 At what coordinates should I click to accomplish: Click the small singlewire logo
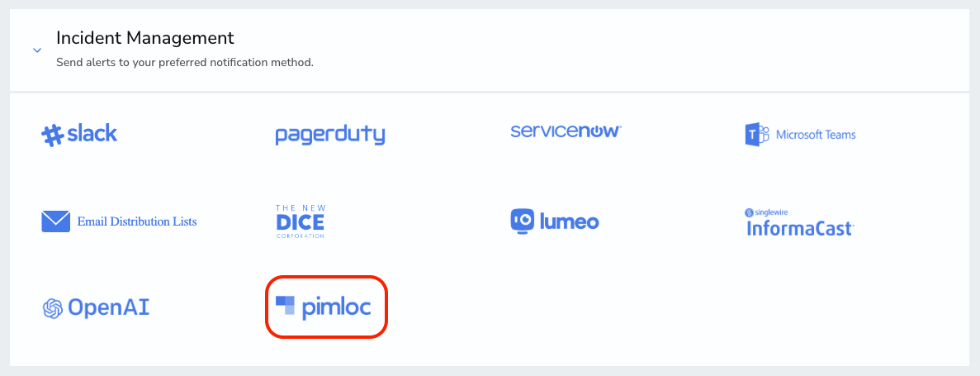[x=766, y=212]
